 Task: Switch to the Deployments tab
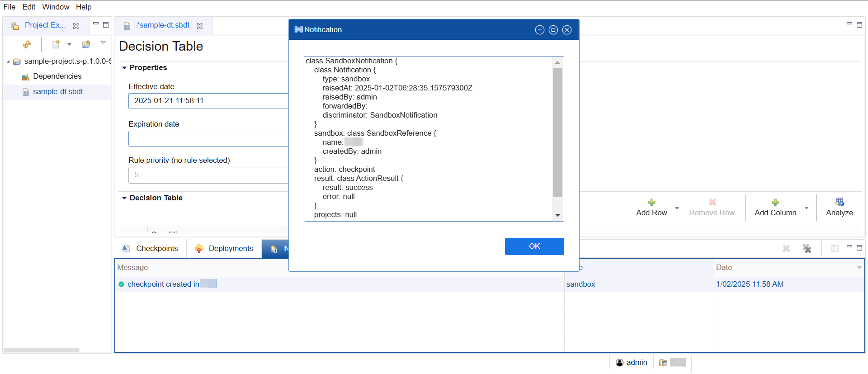click(x=225, y=249)
